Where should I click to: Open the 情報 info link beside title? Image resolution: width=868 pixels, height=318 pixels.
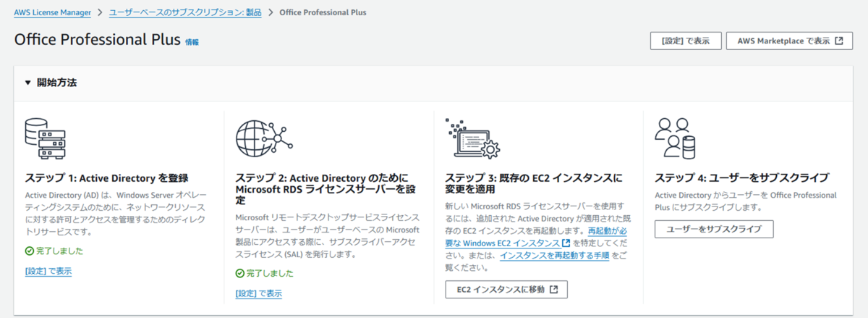192,43
